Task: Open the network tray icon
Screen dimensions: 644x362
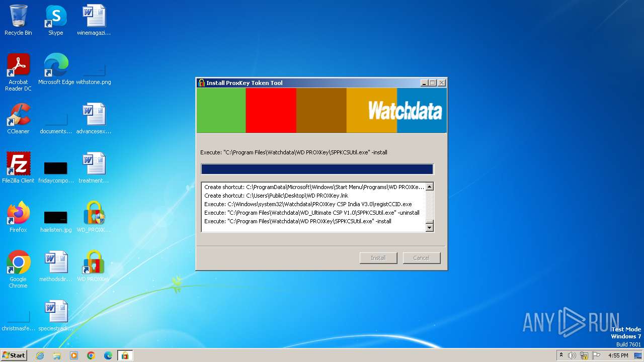Action: pyautogui.click(x=584, y=355)
